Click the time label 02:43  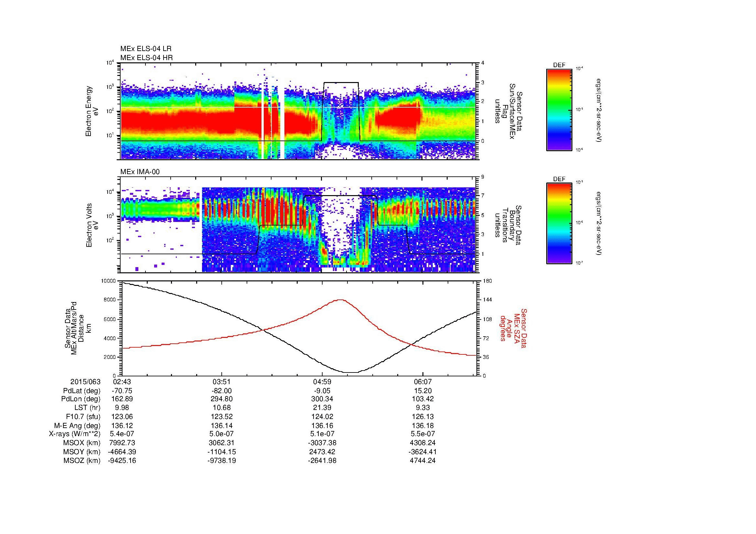[x=122, y=382]
